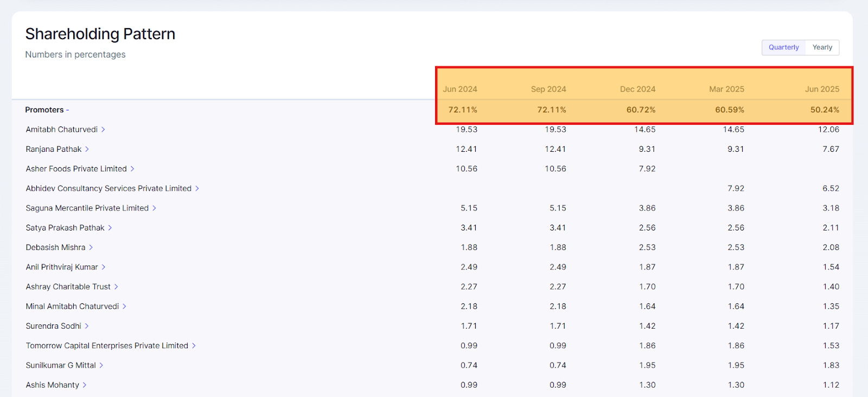Screen dimensions: 868x397
Task: Open Abhidev Consultancy Services Private Limited link
Action: click(x=112, y=188)
